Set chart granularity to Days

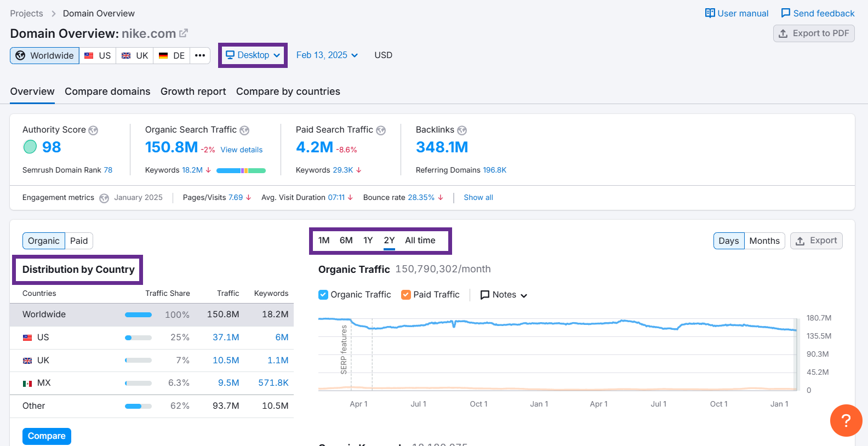[x=729, y=241]
